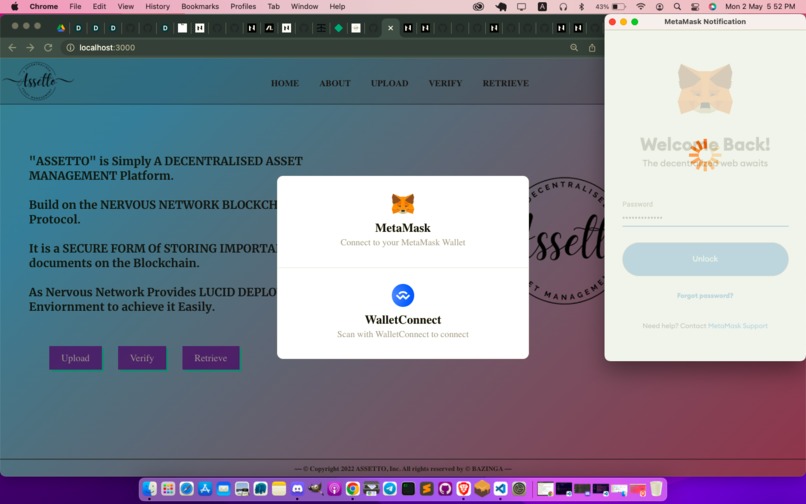The height and width of the screenshot is (504, 806).
Task: Open Telegram from the Dock
Action: click(x=390, y=488)
